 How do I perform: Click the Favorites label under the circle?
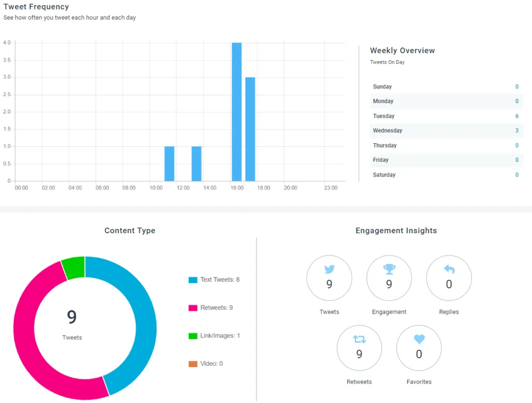419,382
